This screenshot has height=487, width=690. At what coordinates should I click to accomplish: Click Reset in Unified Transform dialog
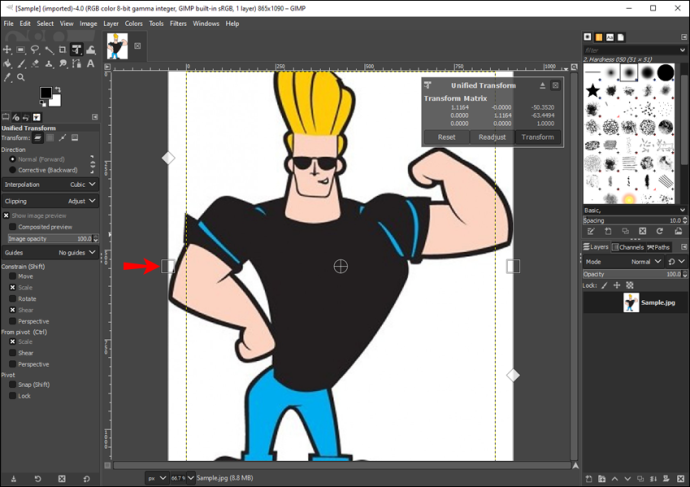click(447, 137)
